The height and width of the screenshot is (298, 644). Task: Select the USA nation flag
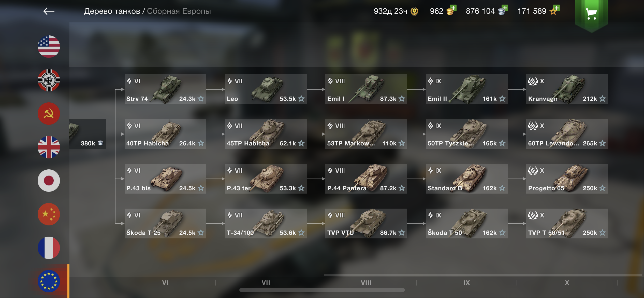click(49, 47)
